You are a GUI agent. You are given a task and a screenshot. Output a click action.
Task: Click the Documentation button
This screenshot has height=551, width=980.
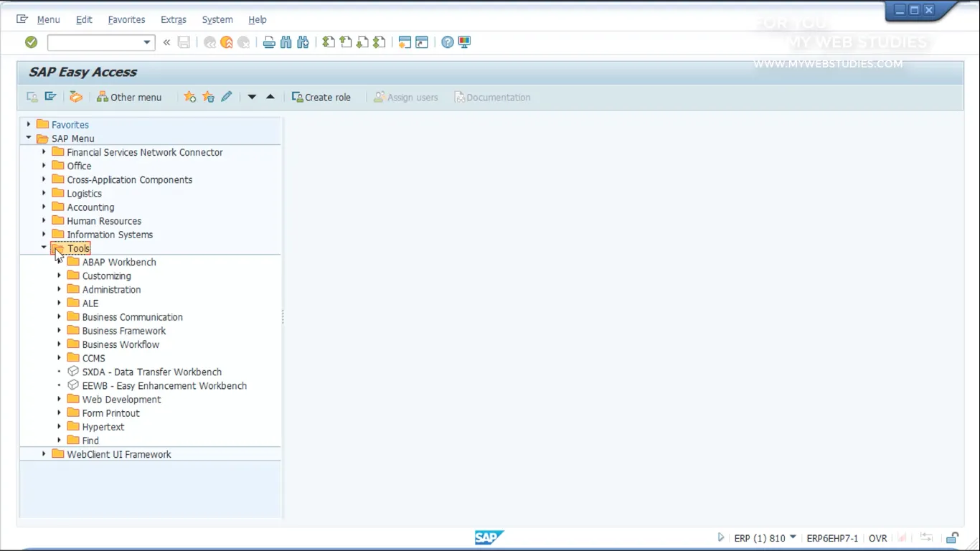click(492, 97)
